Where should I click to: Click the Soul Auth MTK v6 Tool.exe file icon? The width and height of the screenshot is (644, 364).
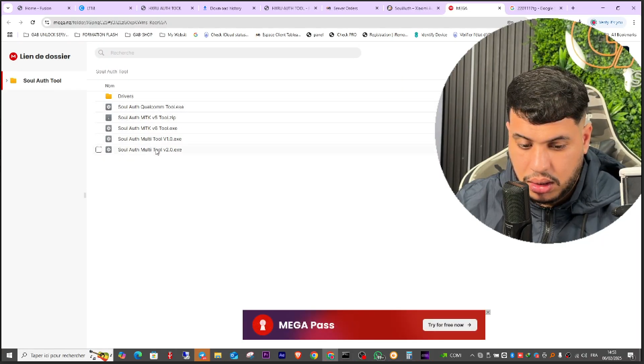(x=108, y=129)
